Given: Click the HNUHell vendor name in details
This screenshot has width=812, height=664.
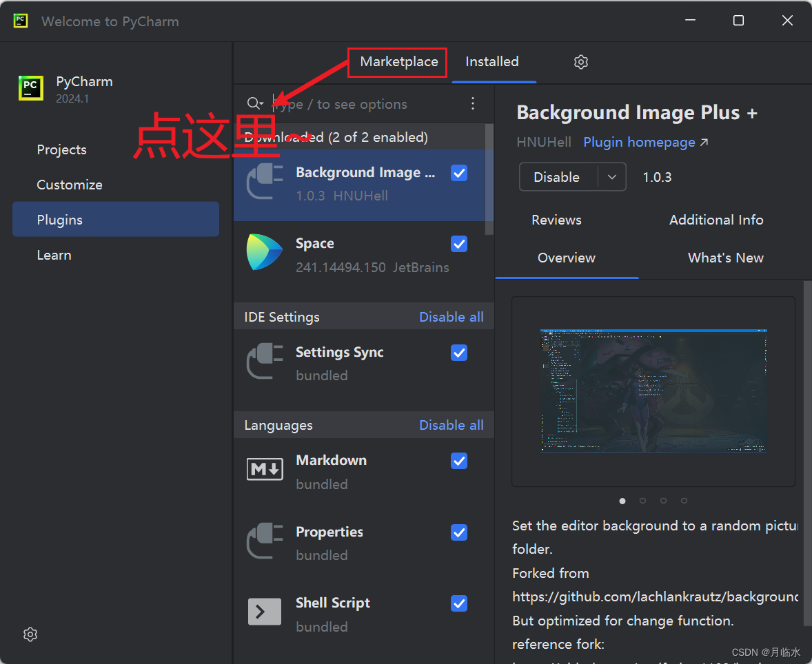Looking at the screenshot, I should coord(544,143).
